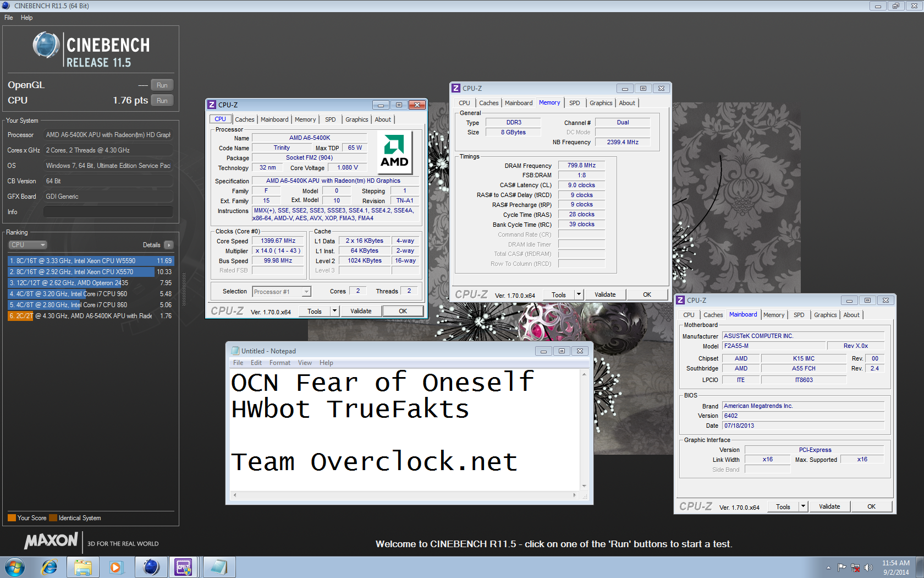Open the Ranking CPU dropdown
924x578 pixels.
pyautogui.click(x=28, y=245)
